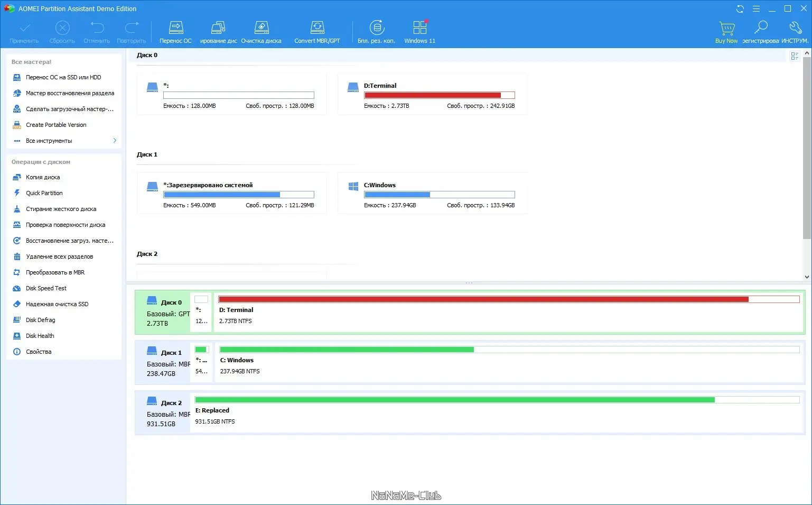
Task: Select Диск 2 MBR header block
Action: [x=163, y=412]
